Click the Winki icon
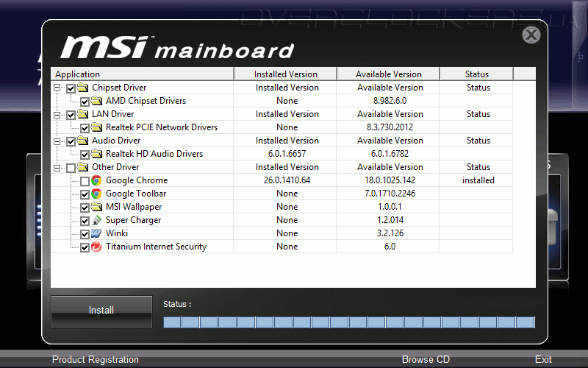Viewport: 588px width, 368px height. pos(96,233)
